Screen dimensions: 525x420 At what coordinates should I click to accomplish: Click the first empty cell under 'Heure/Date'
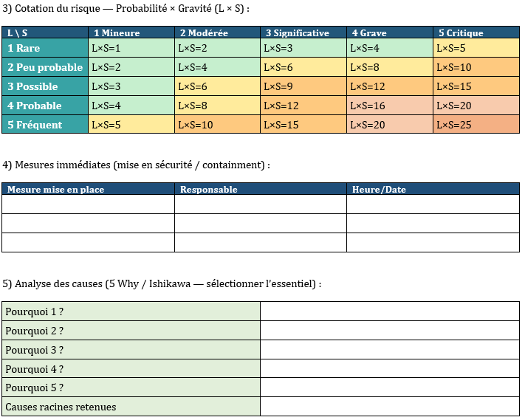coord(433,204)
